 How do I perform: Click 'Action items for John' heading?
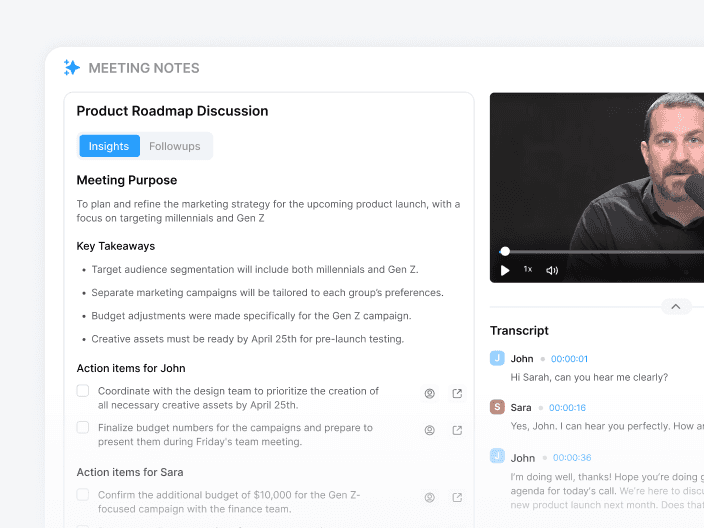tap(131, 368)
